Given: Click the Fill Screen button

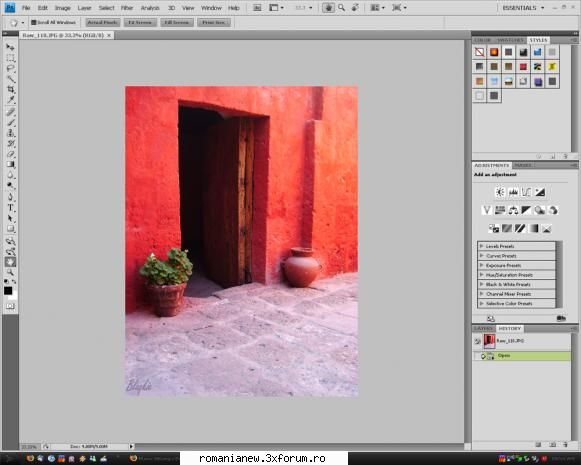Looking at the screenshot, I should tap(177, 23).
